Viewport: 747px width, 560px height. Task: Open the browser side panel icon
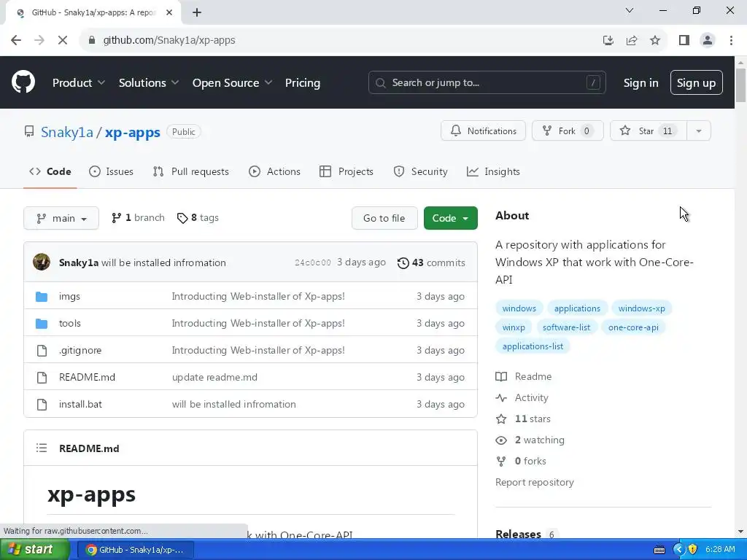tap(684, 41)
